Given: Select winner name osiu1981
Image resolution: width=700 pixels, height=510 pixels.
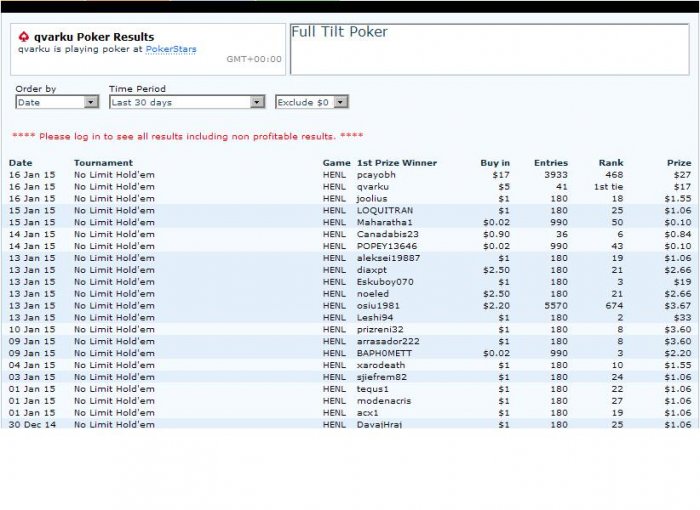Looking at the screenshot, I should tap(378, 306).
